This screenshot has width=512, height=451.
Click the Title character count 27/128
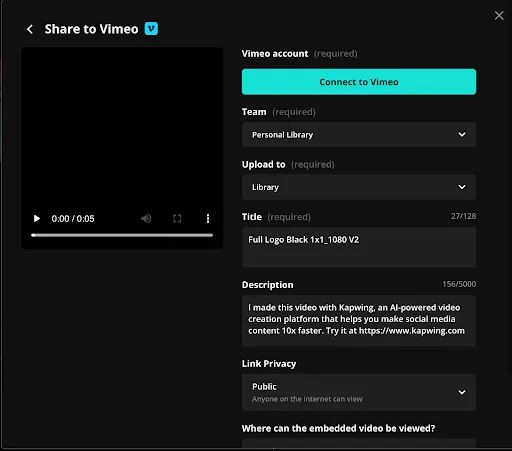[x=463, y=216]
